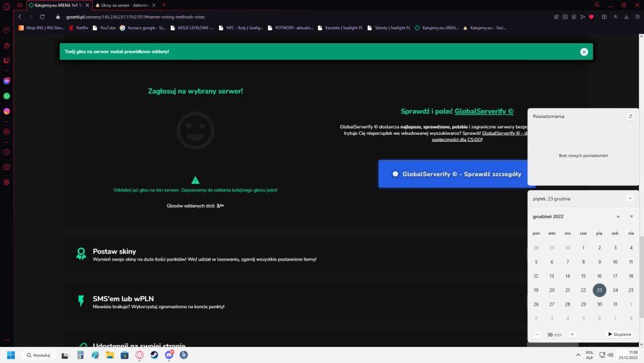The height and width of the screenshot is (363, 644).
Task: Take a snapshot with camera icon
Action: coord(565,17)
